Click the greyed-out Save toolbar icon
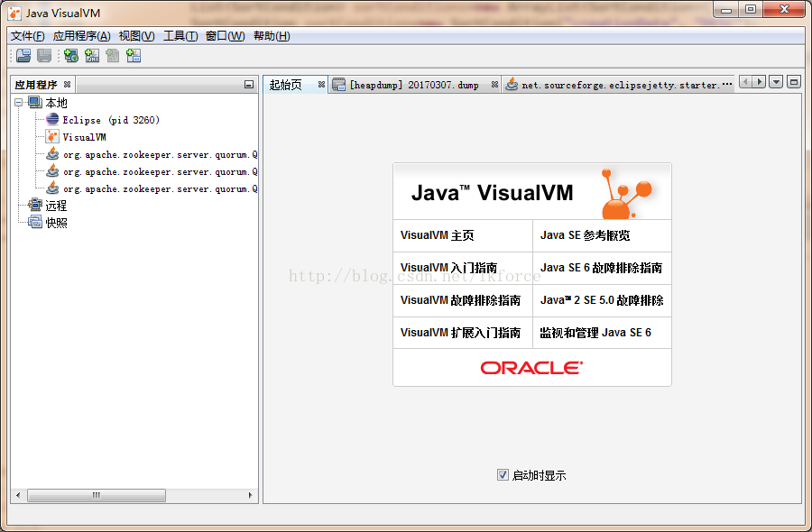 pos(44,55)
